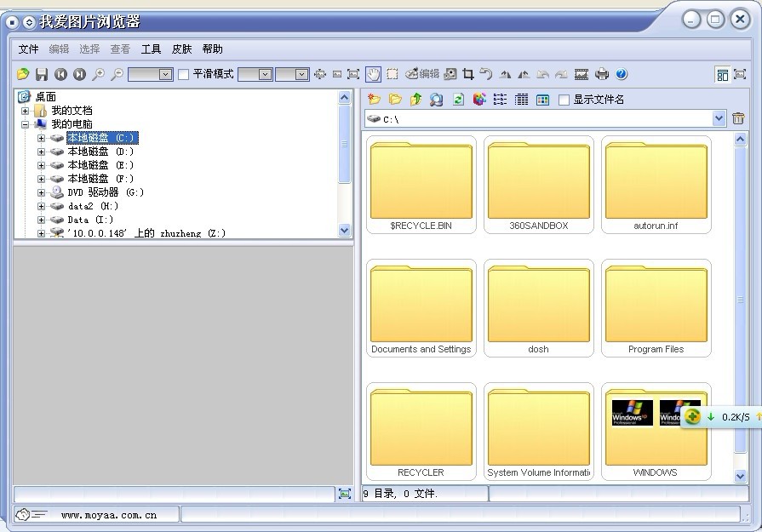762x532 pixels.
Task: Click the open file icon in the main toolbar
Action: [23, 74]
